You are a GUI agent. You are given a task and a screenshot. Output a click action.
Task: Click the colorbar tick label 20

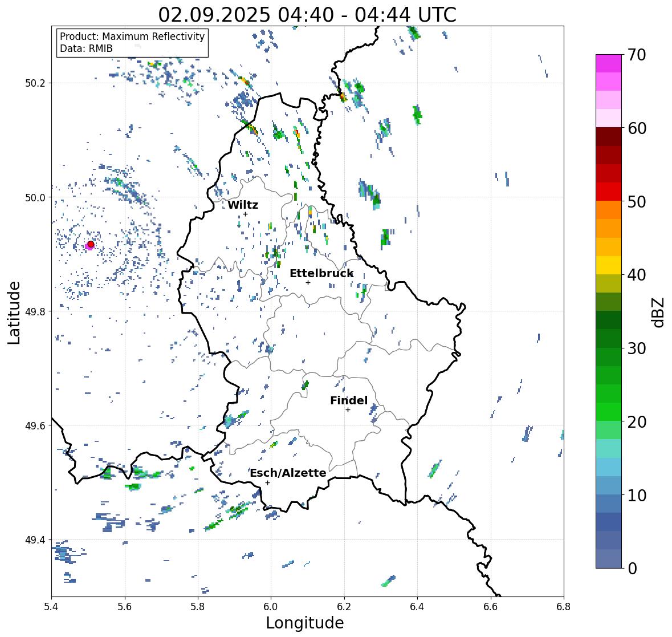(x=637, y=422)
